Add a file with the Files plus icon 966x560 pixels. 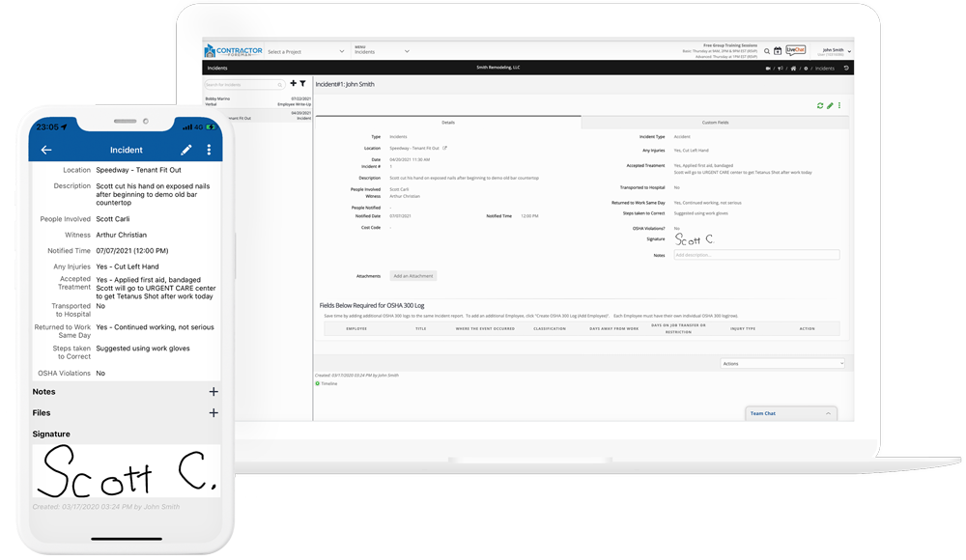point(213,413)
